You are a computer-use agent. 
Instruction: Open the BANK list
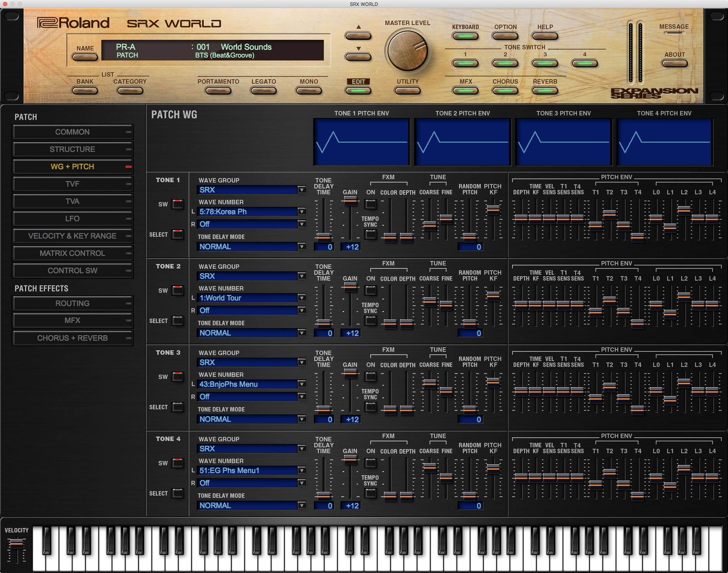click(x=85, y=90)
